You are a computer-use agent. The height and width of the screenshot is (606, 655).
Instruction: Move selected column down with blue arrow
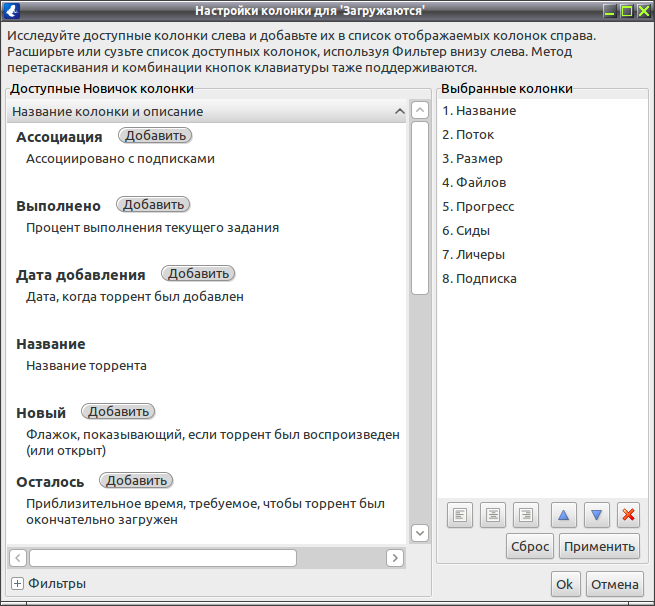point(597,515)
